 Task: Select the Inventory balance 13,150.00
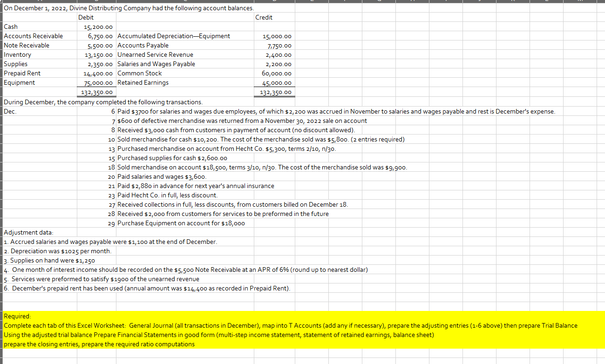(x=98, y=54)
